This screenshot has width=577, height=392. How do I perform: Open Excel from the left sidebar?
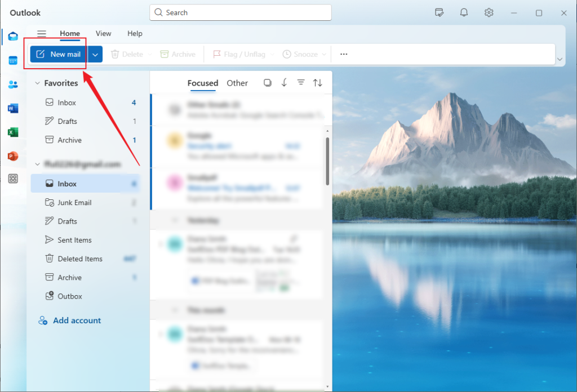coord(12,132)
